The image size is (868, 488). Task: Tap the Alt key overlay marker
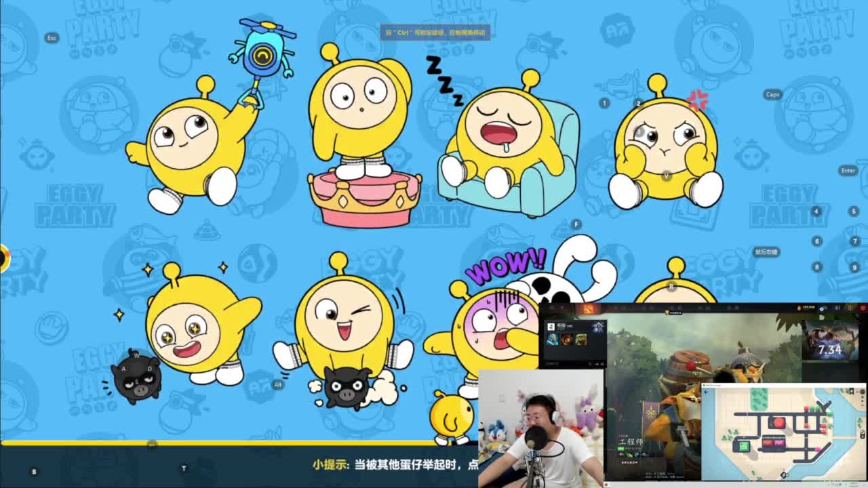[x=277, y=384]
